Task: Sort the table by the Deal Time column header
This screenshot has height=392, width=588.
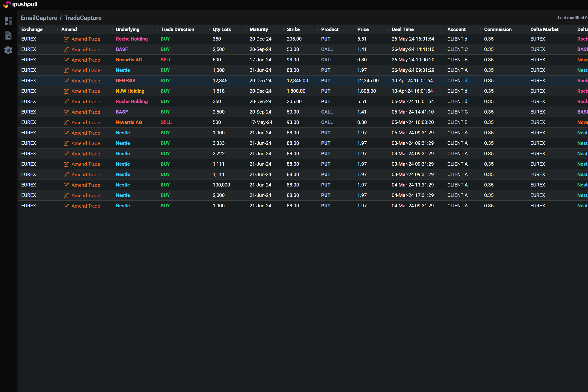Action: (402, 29)
